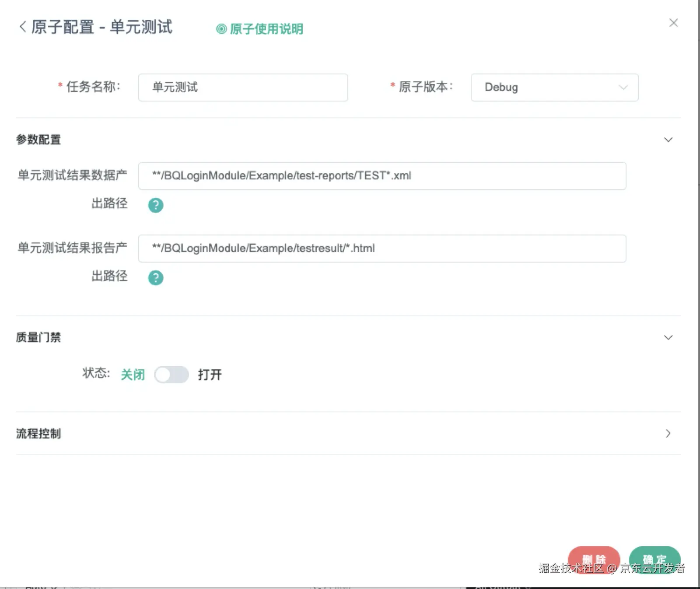Expand the 流程控制 section arrow
Viewport: 700px width, 589px height.
pyautogui.click(x=668, y=433)
